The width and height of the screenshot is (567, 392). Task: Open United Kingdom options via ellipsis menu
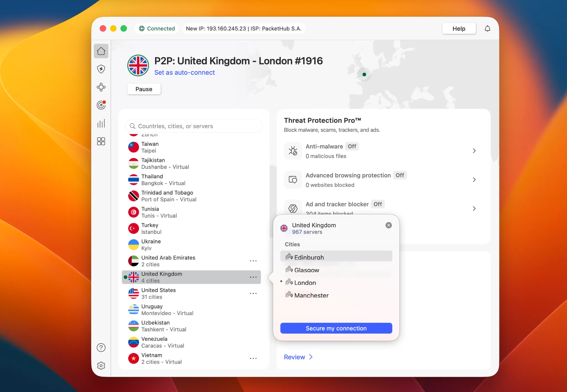253,277
